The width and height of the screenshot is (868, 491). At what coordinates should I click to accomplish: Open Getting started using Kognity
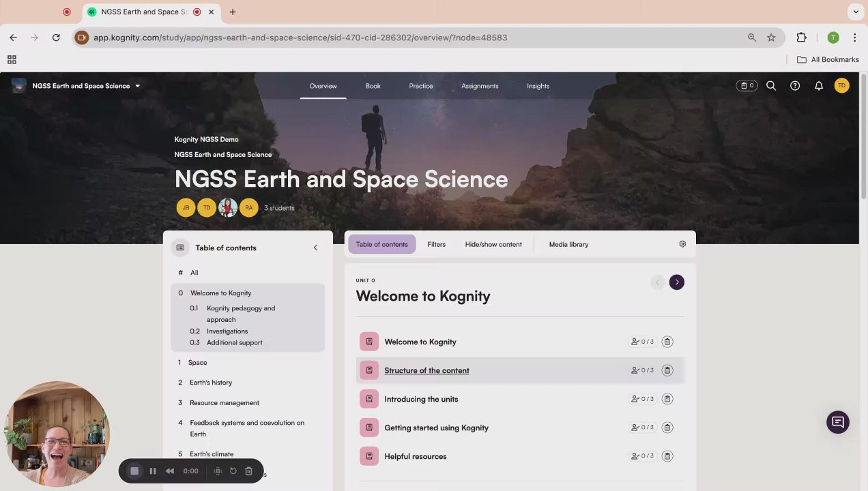(x=436, y=428)
